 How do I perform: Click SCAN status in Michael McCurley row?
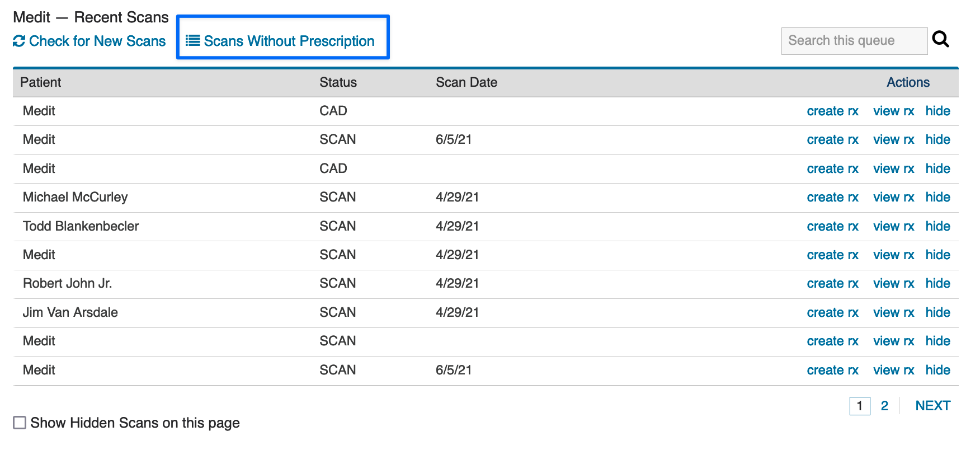(337, 197)
